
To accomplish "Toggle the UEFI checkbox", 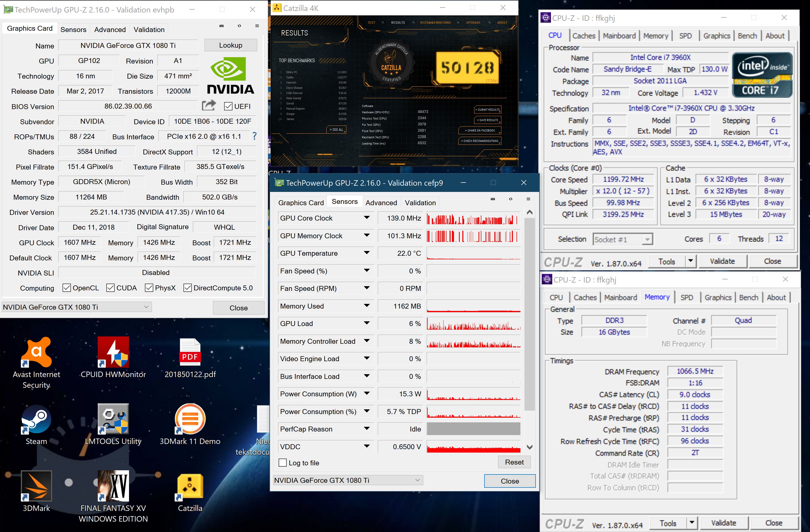I will pyautogui.click(x=228, y=107).
